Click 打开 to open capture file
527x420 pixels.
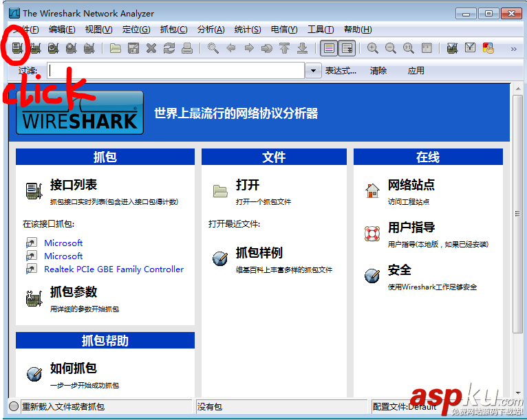pos(248,185)
